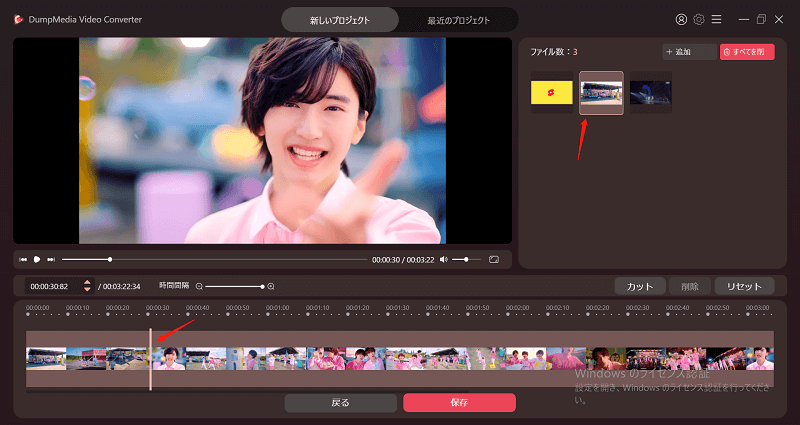Switch to 最近のプロジェクト tab
The width and height of the screenshot is (800, 425).
[458, 20]
